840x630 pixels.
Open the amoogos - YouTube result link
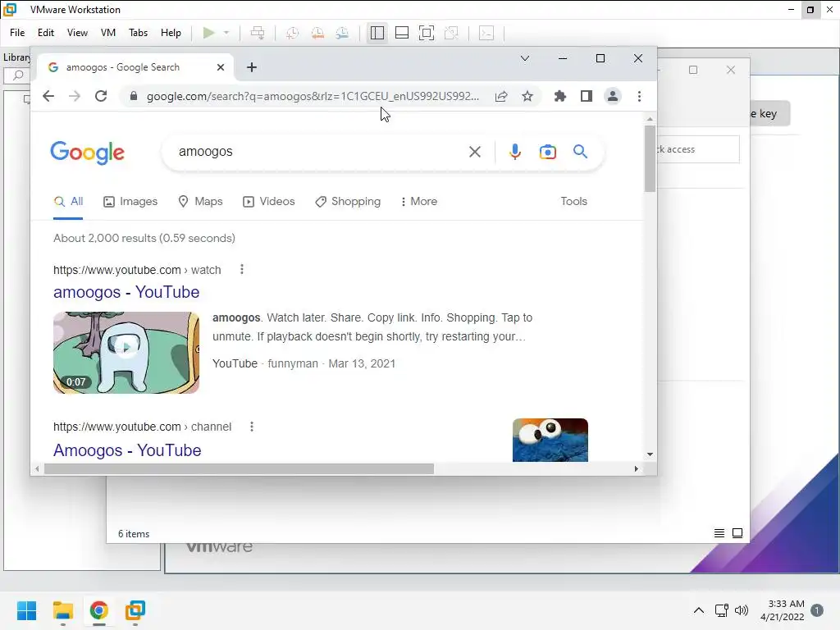point(126,292)
